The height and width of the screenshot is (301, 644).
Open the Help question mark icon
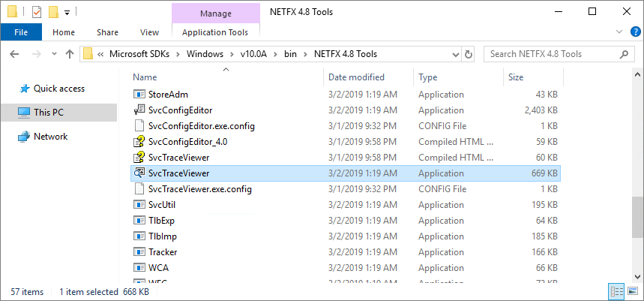[635, 32]
